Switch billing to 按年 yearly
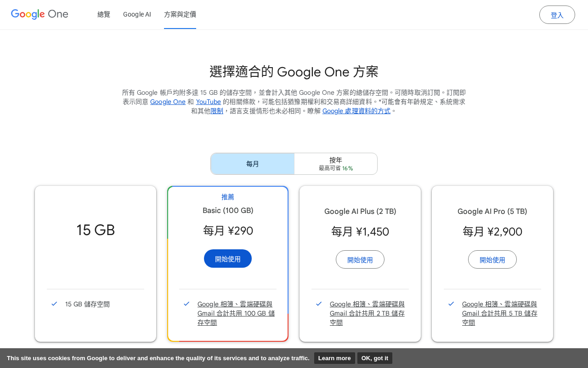Image resolution: width=588 pixels, height=368 pixels. [336, 164]
